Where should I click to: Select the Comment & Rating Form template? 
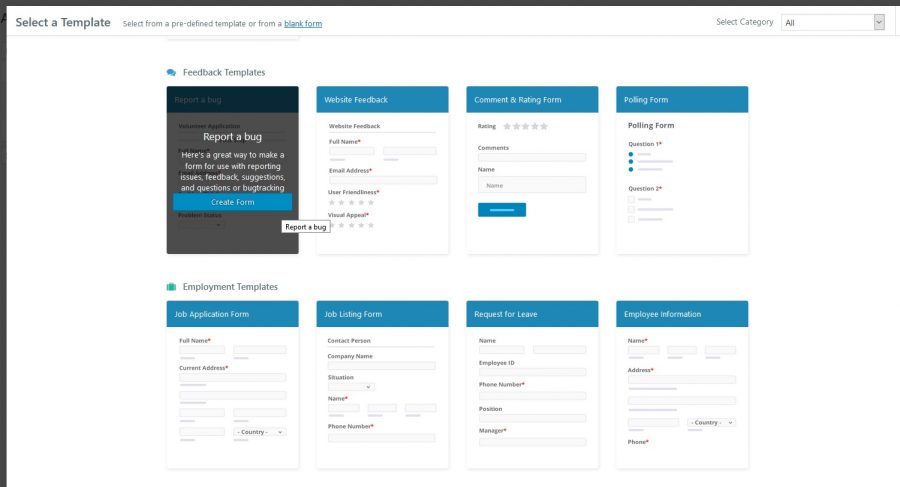coord(532,170)
